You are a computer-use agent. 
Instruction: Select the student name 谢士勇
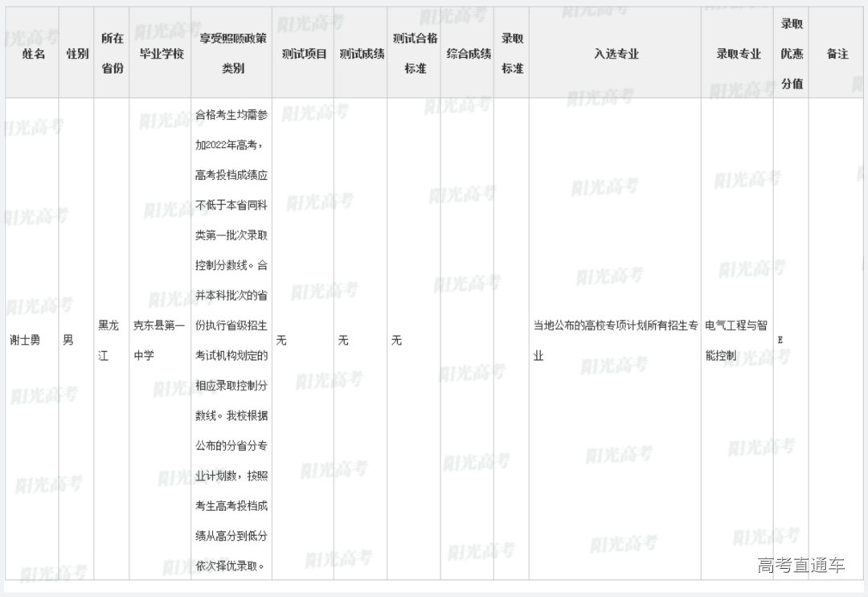(x=27, y=340)
